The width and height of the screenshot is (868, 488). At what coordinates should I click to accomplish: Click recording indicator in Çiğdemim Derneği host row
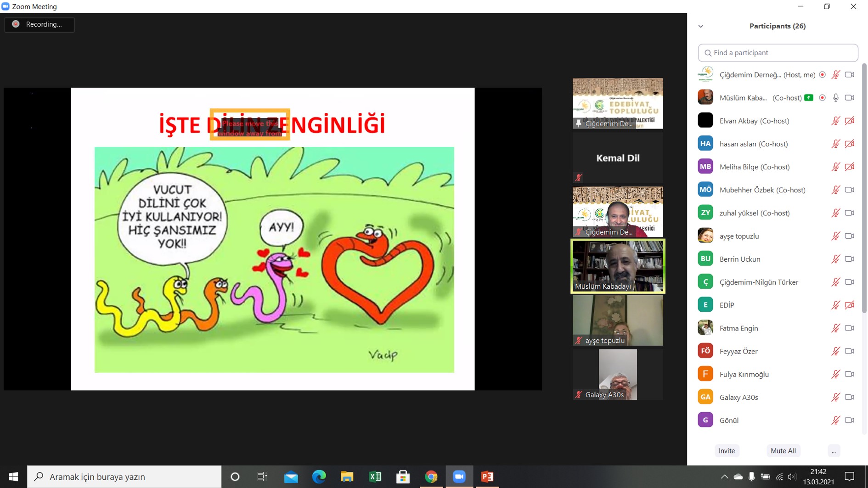[x=823, y=75]
